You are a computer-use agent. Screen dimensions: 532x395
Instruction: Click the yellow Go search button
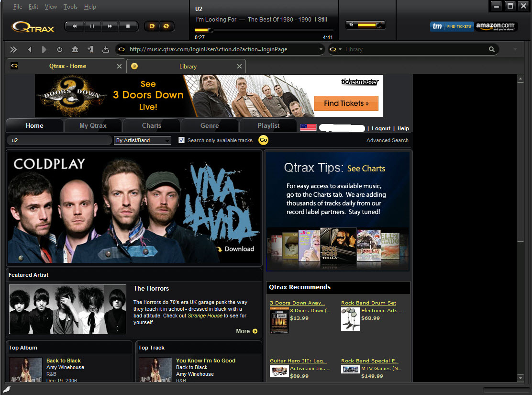(263, 140)
